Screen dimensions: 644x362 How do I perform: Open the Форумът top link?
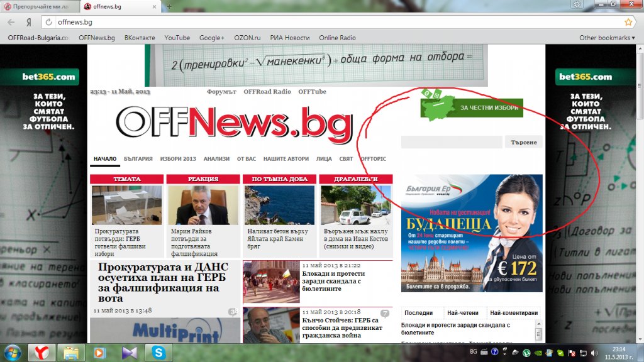[221, 92]
